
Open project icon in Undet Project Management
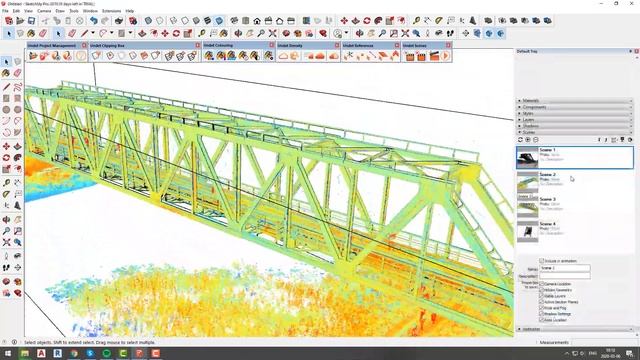pyautogui.click(x=33, y=56)
